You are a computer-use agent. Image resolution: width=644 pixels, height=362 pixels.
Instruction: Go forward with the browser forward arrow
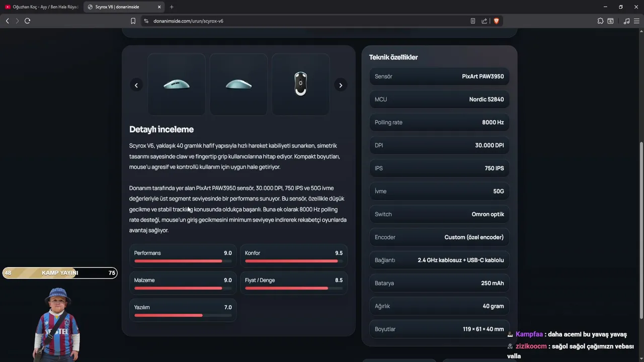(17, 21)
